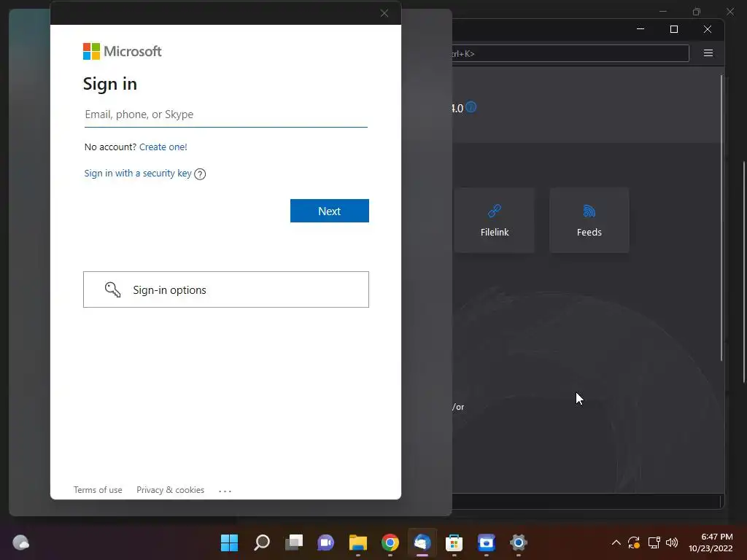Open Settings gear on taskbar
This screenshot has width=747, height=560.
point(519,542)
